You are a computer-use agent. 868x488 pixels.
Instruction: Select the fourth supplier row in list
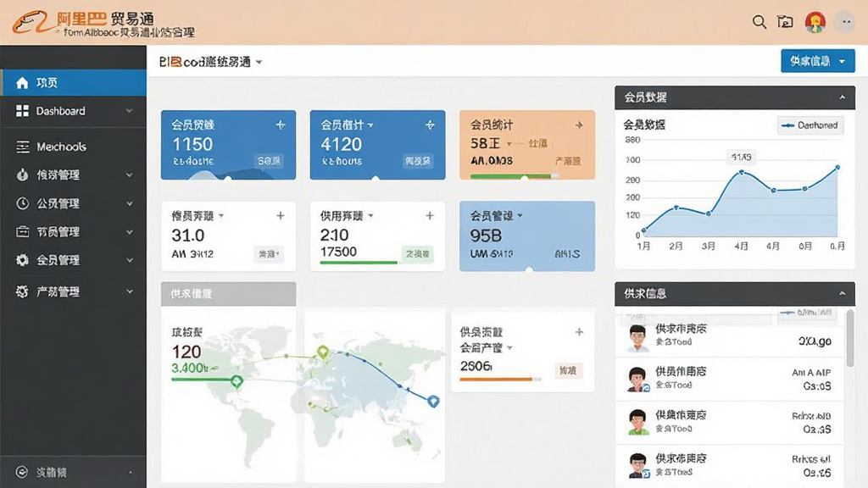(x=730, y=466)
